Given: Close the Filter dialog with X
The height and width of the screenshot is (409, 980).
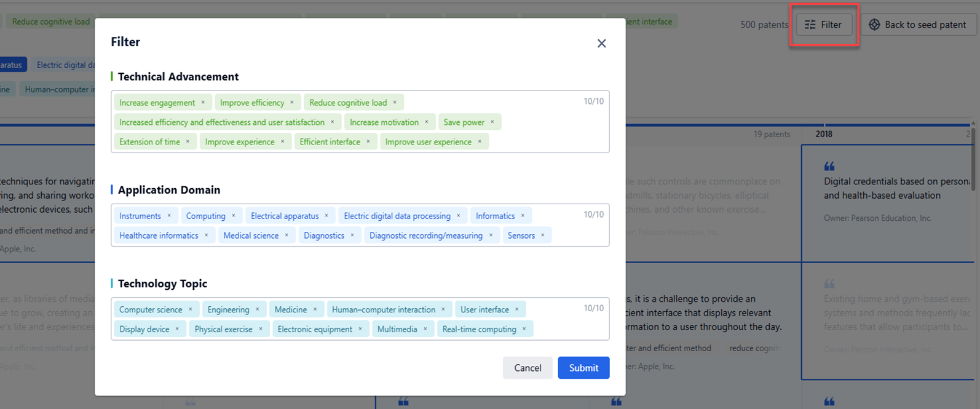Looking at the screenshot, I should click(601, 43).
